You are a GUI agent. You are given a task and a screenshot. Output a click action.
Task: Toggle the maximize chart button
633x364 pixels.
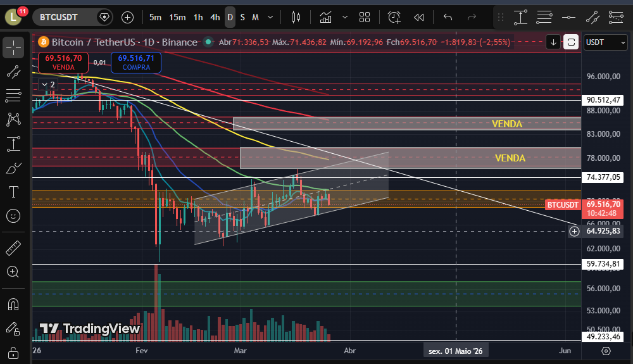[x=571, y=42]
